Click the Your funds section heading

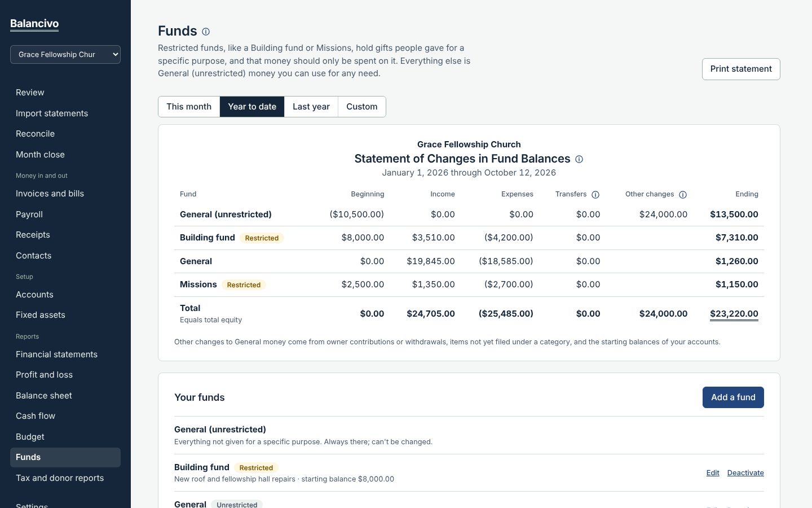(200, 397)
